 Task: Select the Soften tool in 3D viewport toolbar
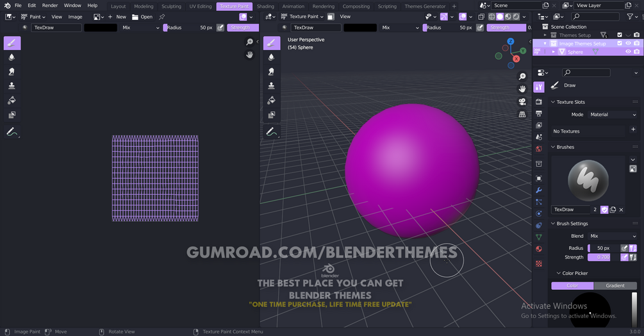coord(272,57)
